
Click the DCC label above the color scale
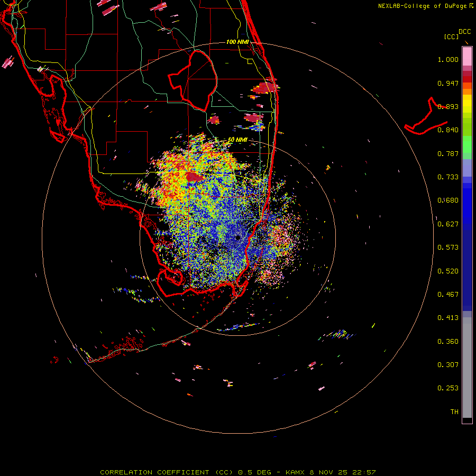[x=464, y=32]
